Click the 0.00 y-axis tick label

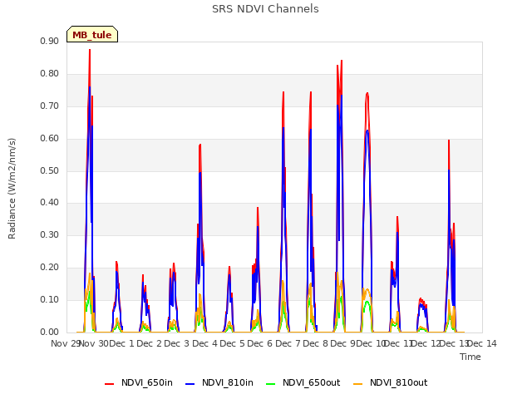coord(49,332)
